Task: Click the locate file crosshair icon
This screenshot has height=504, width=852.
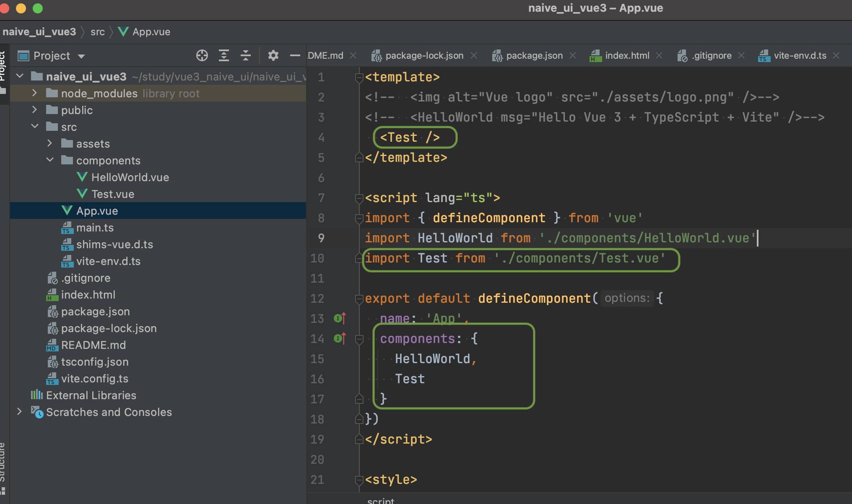Action: click(202, 55)
